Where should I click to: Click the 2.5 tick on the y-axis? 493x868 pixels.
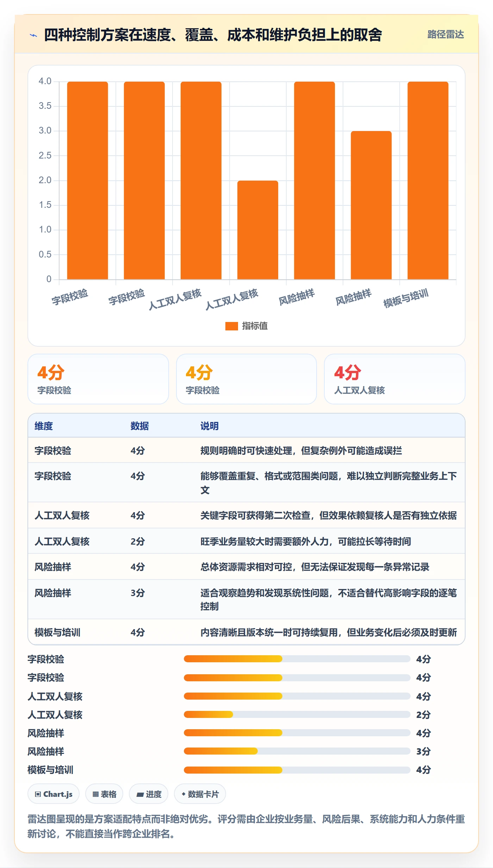tap(45, 155)
